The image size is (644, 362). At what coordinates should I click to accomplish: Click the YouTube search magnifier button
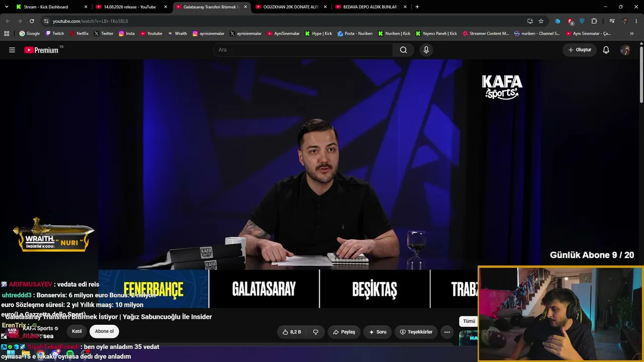click(x=404, y=50)
